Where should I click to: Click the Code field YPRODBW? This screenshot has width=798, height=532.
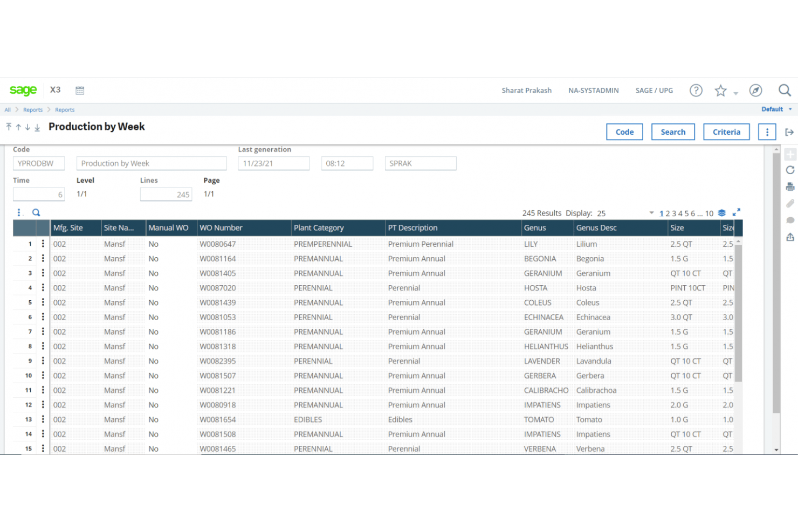click(39, 163)
